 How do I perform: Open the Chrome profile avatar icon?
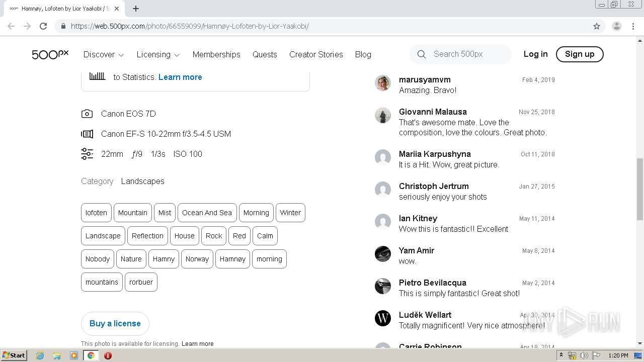pyautogui.click(x=616, y=26)
